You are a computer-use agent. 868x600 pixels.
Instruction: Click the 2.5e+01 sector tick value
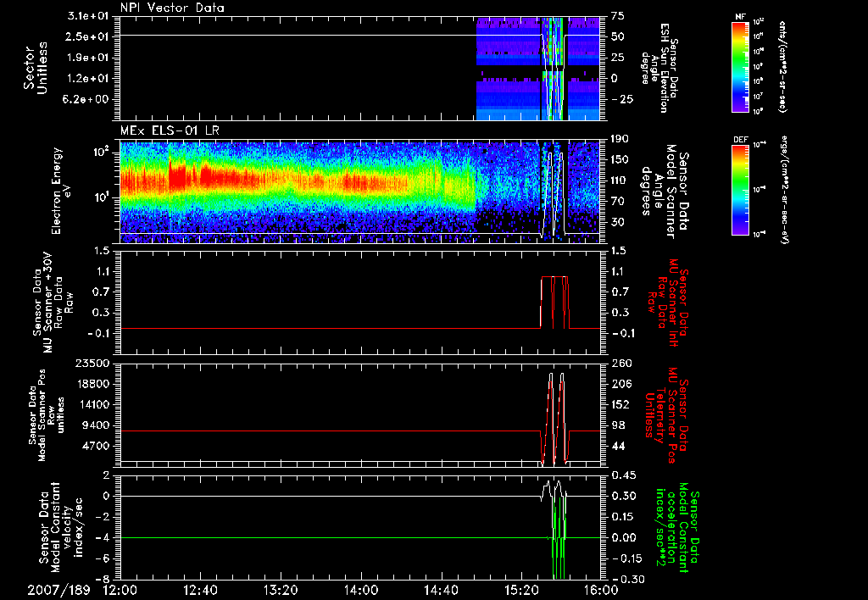tap(88, 36)
